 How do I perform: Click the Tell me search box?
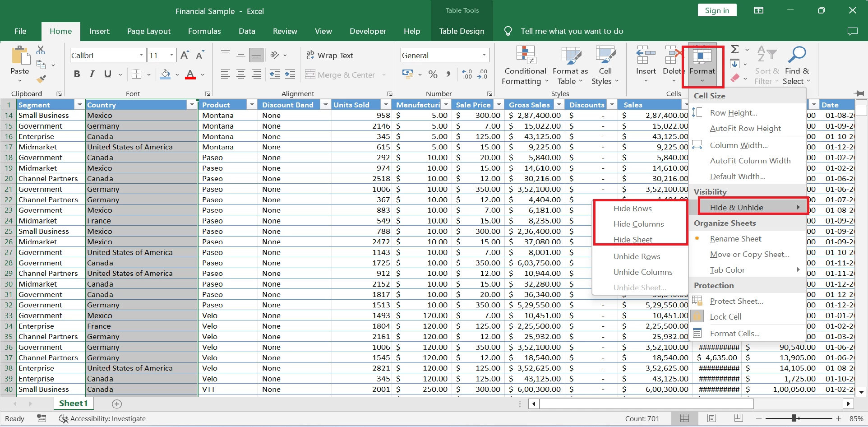(572, 31)
